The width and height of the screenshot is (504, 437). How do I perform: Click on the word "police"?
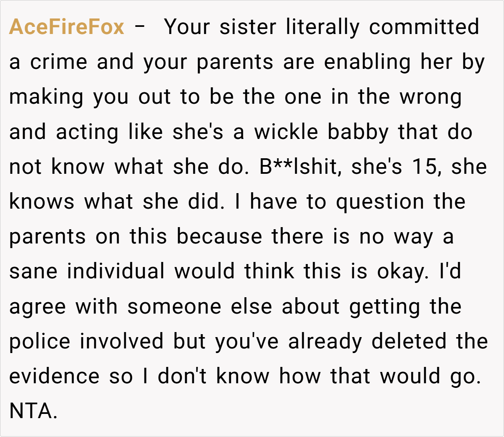tap(39, 341)
